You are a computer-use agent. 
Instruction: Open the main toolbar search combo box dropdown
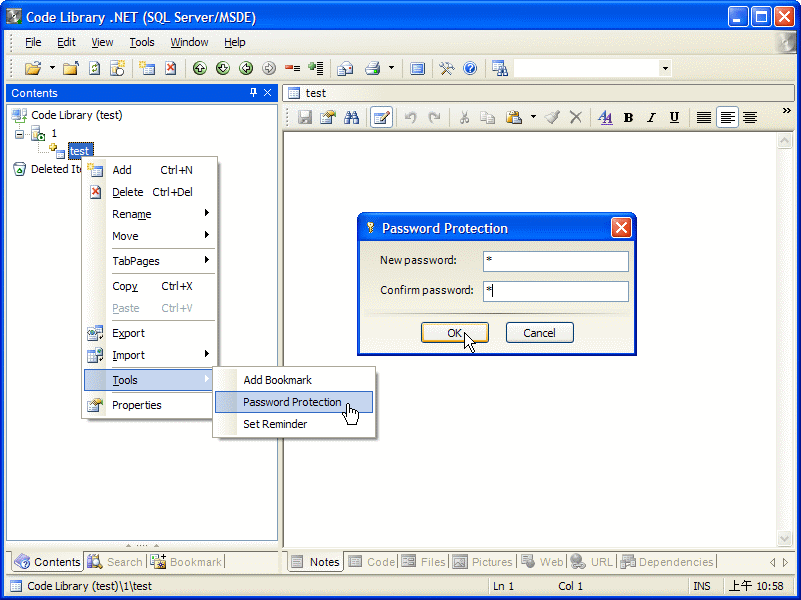pos(665,68)
